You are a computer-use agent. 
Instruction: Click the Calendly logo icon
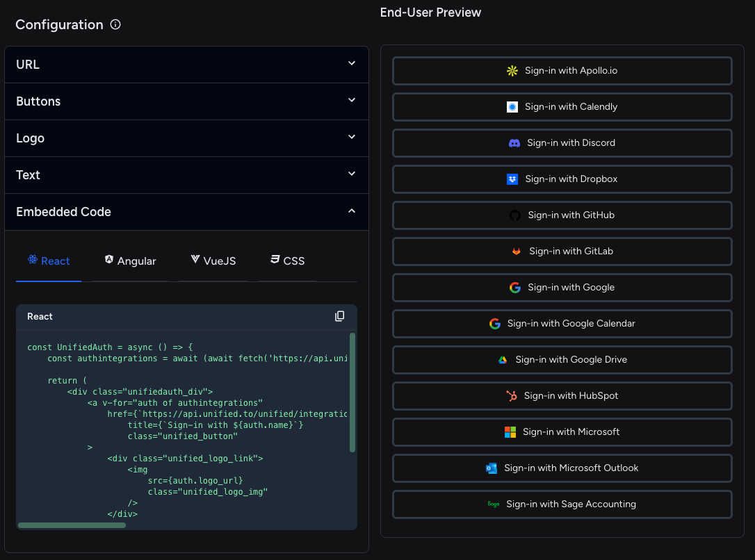point(512,107)
